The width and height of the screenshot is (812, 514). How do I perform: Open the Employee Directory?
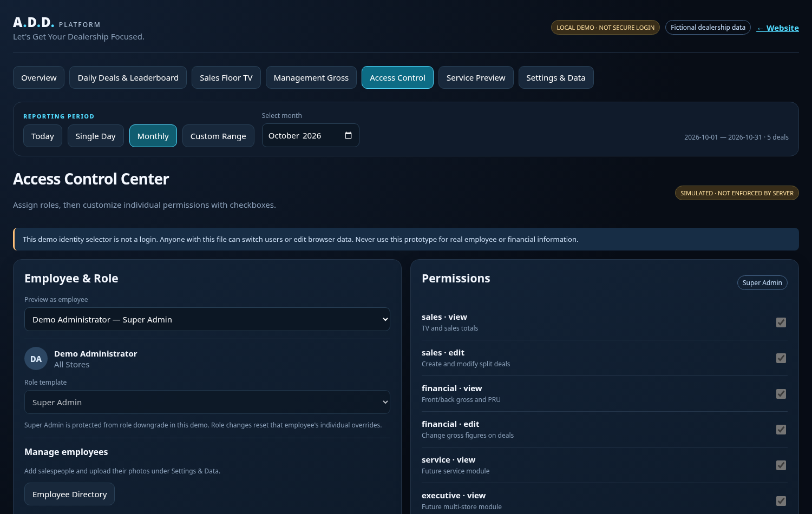pyautogui.click(x=69, y=494)
